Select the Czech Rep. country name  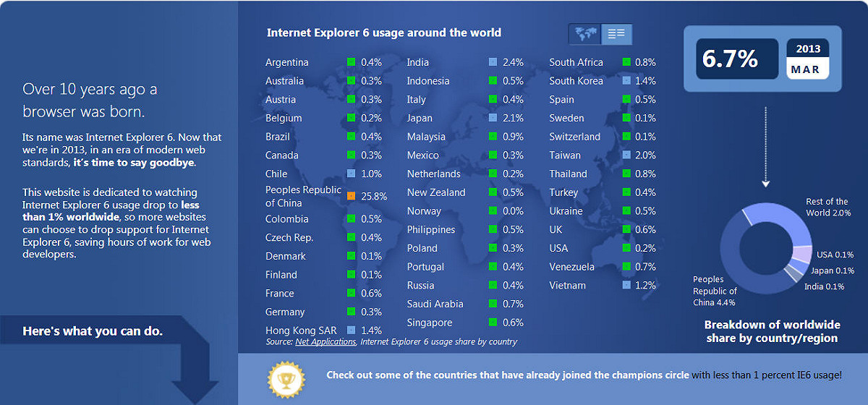pos(289,237)
